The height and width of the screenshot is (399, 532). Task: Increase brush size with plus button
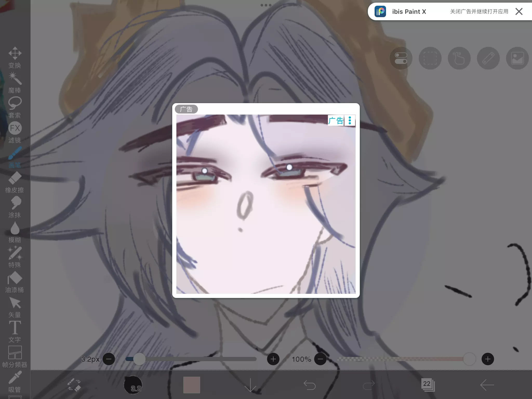click(x=273, y=359)
